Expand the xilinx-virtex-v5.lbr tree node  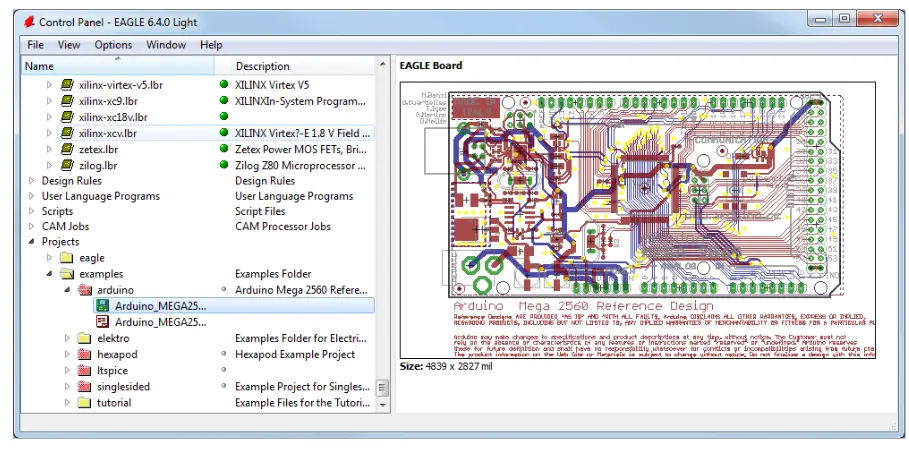coord(49,85)
